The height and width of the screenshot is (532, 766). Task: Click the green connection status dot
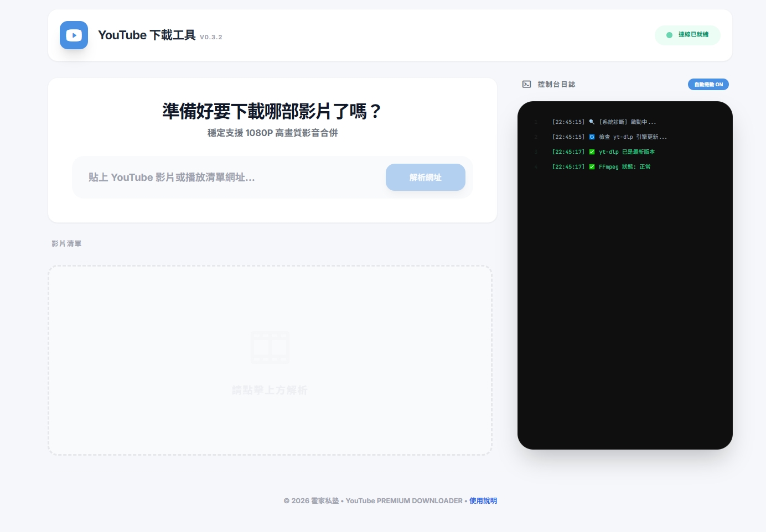tap(669, 35)
